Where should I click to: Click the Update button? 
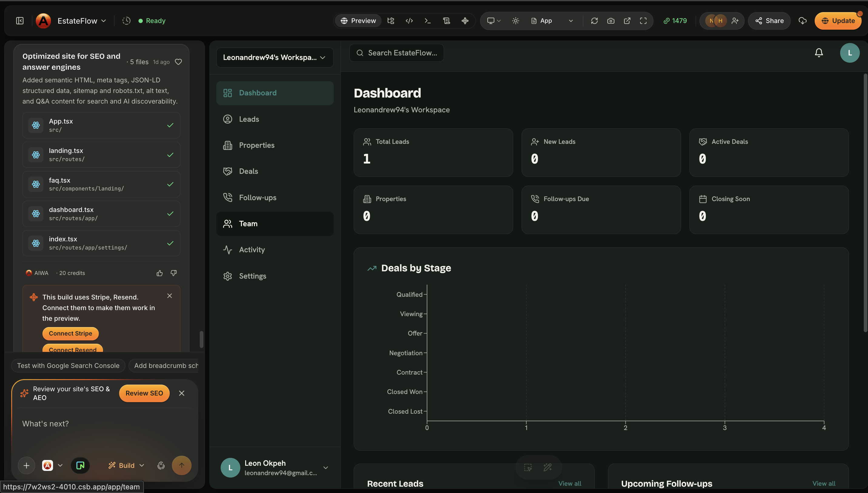pyautogui.click(x=838, y=21)
